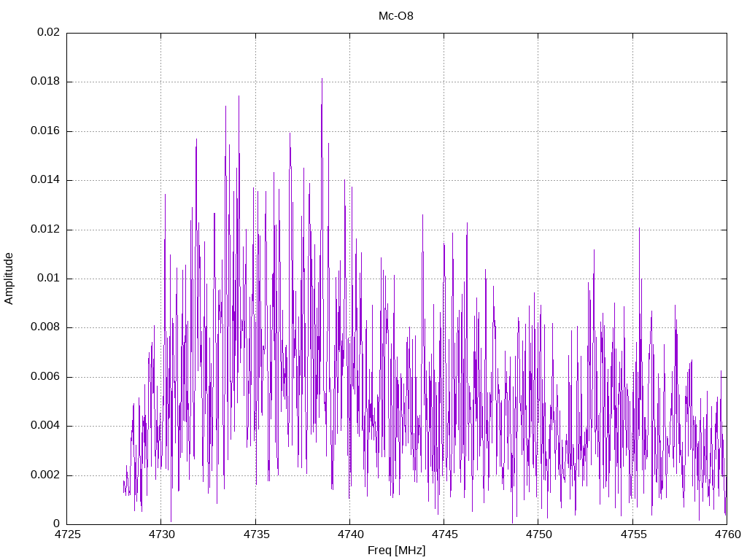747x560 pixels.
Task: Click the x-axis tick label 4745
Action: click(x=444, y=534)
